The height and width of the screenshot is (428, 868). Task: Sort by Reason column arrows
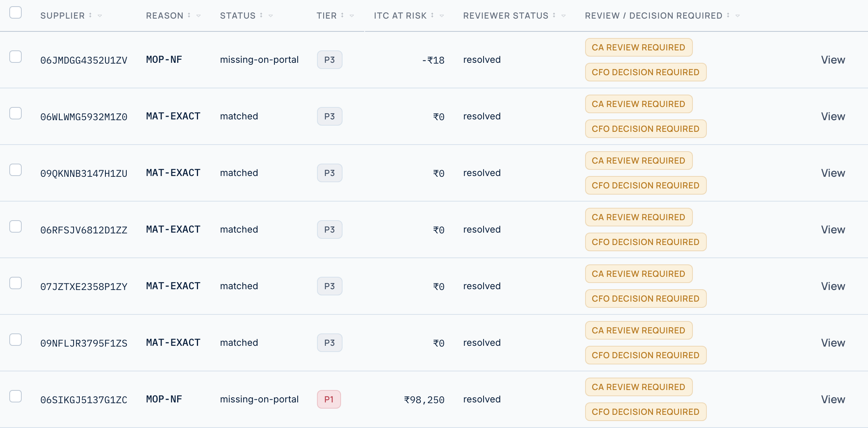tap(189, 15)
